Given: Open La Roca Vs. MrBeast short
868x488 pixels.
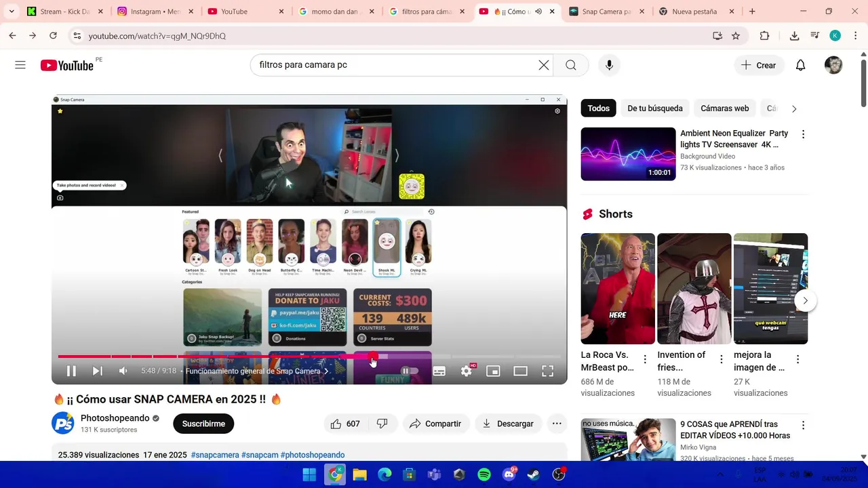Looking at the screenshot, I should 618,289.
